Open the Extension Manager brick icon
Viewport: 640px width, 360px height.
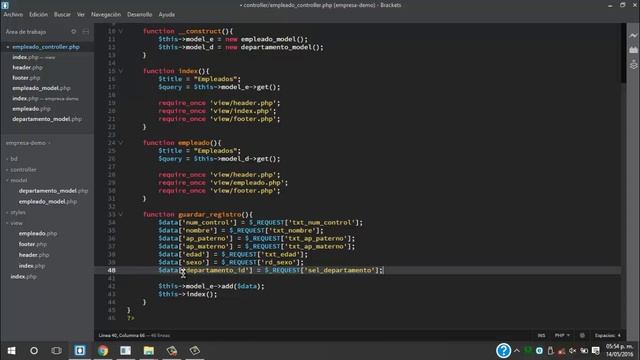633,50
